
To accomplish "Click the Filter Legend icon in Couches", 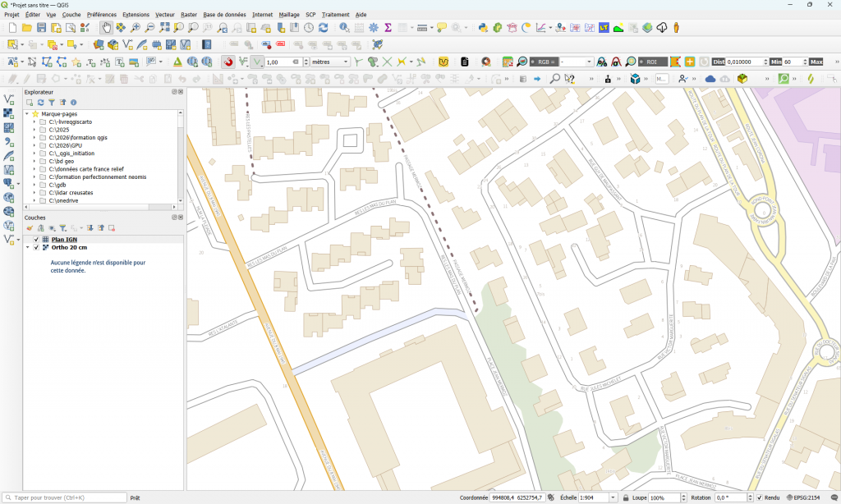I will tap(62, 227).
